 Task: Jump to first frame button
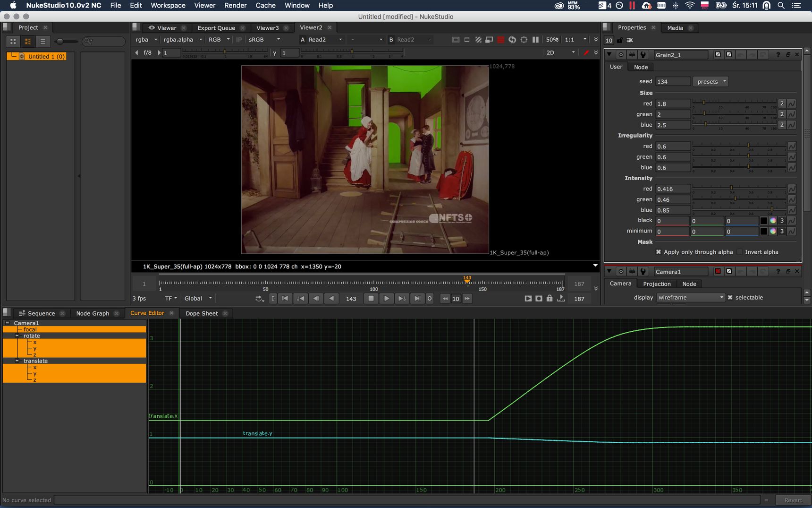285,299
